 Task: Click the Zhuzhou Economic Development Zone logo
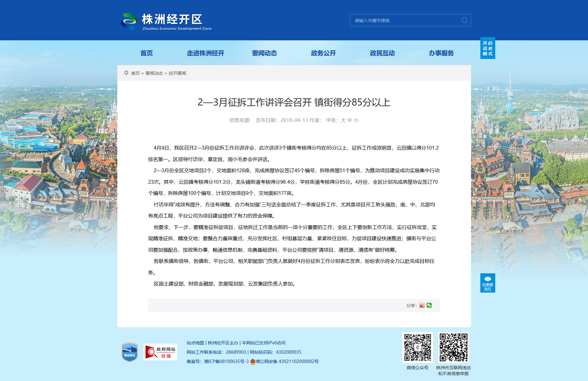[166, 21]
